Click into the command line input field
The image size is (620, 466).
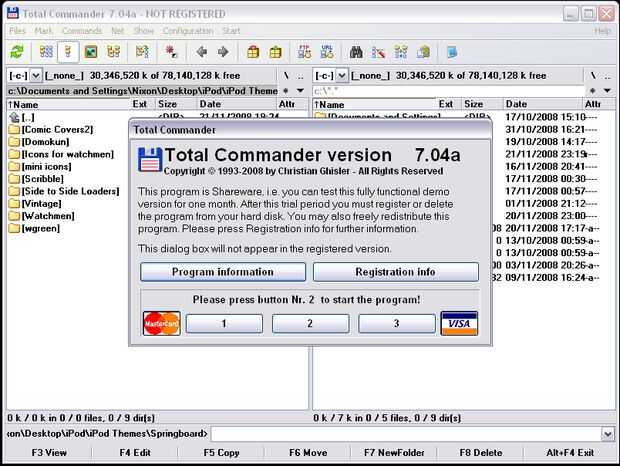[406, 434]
